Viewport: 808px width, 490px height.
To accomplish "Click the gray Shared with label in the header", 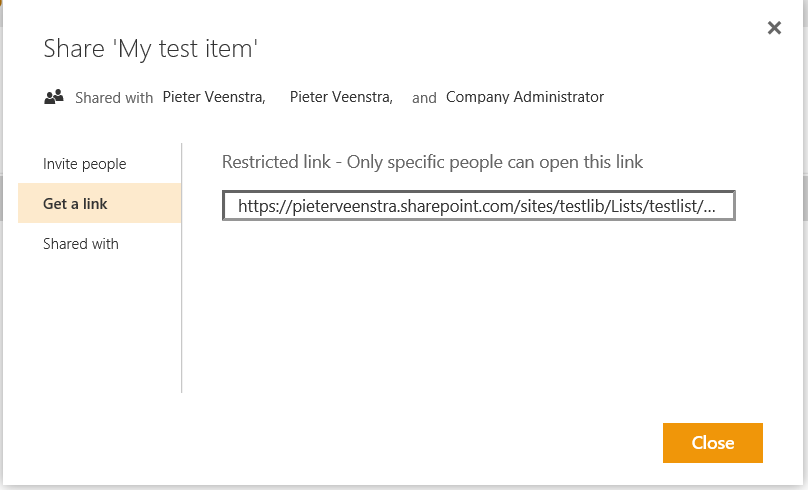I will pyautogui.click(x=114, y=98).
